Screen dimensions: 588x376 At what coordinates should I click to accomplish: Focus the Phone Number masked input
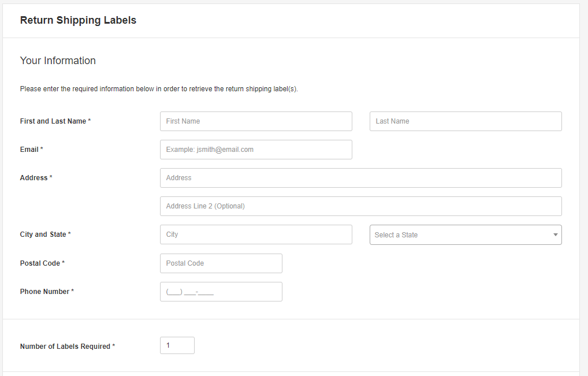point(221,292)
